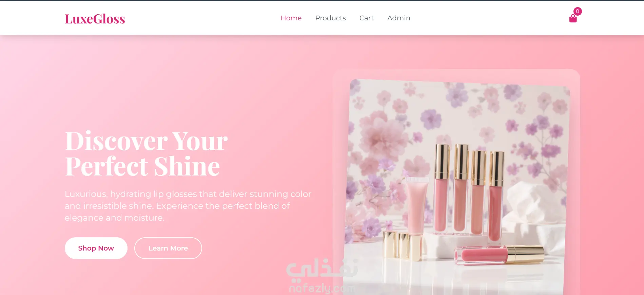Click the LuxeGloss logo
The width and height of the screenshot is (644, 295).
[95, 19]
